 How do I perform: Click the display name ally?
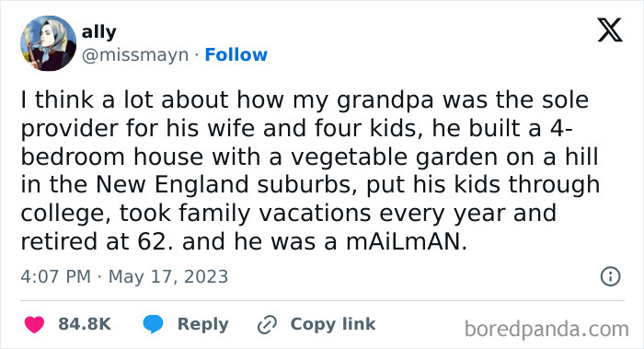point(99,32)
